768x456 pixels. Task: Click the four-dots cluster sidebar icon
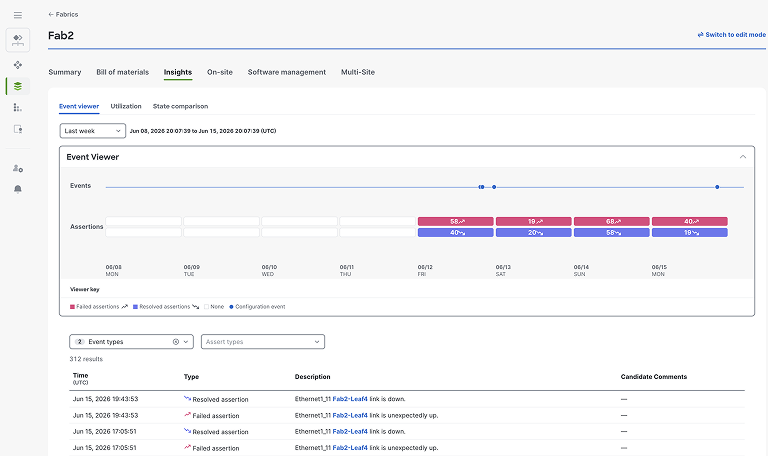pos(18,65)
